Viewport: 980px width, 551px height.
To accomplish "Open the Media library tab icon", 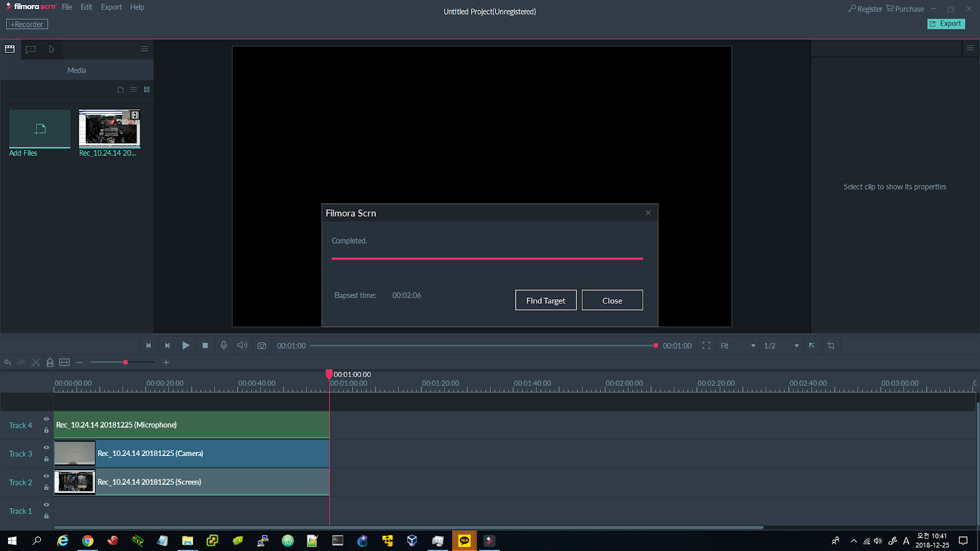I will coord(10,49).
